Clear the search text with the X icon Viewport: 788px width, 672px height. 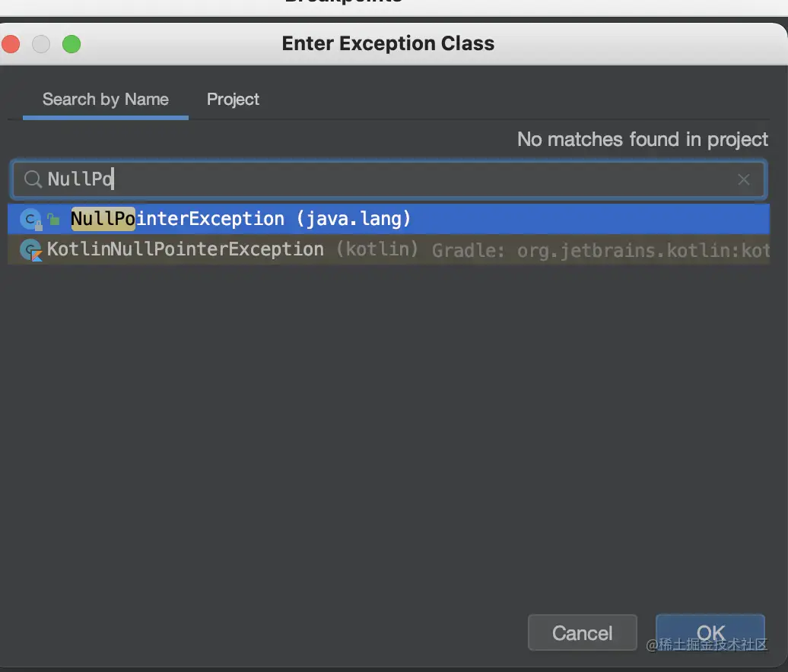(744, 179)
